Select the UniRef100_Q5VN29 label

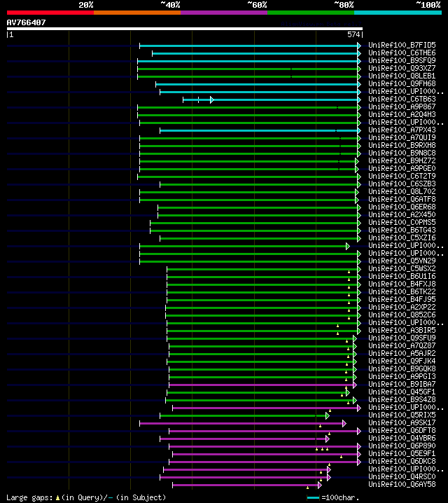pos(402,261)
